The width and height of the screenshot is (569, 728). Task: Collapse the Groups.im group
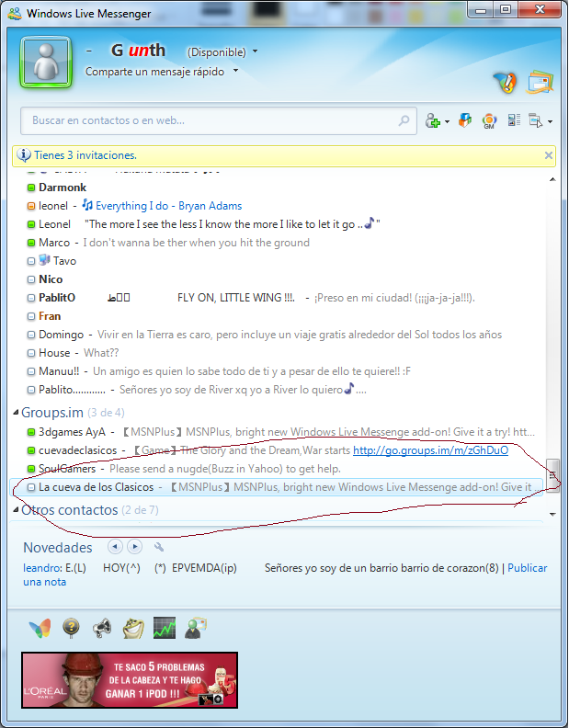tap(16, 413)
